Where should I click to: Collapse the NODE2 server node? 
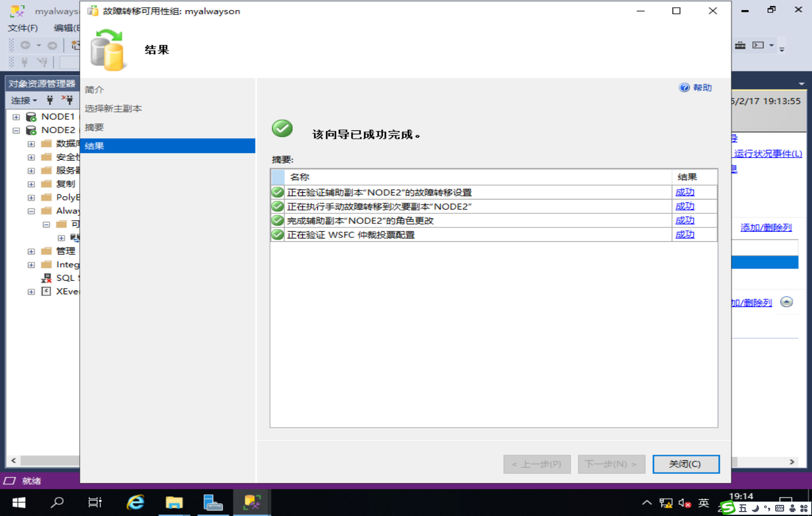(x=16, y=130)
